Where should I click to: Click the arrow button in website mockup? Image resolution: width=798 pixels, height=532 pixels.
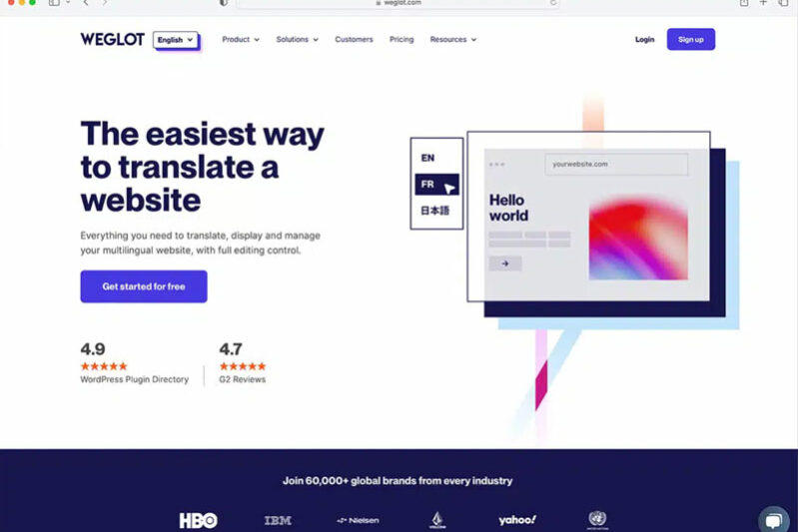[505, 264]
